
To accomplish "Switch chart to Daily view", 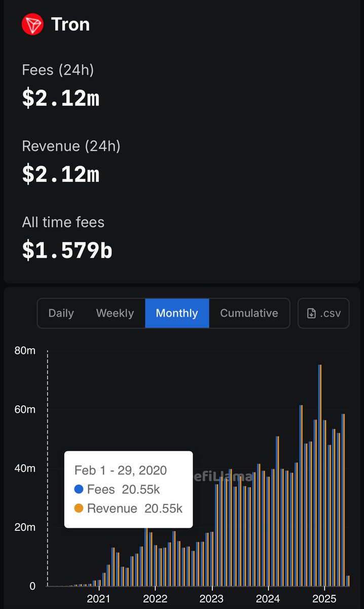I will (61, 313).
